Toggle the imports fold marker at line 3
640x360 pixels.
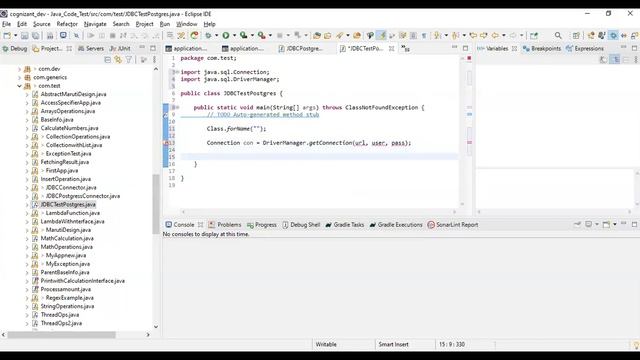click(177, 72)
